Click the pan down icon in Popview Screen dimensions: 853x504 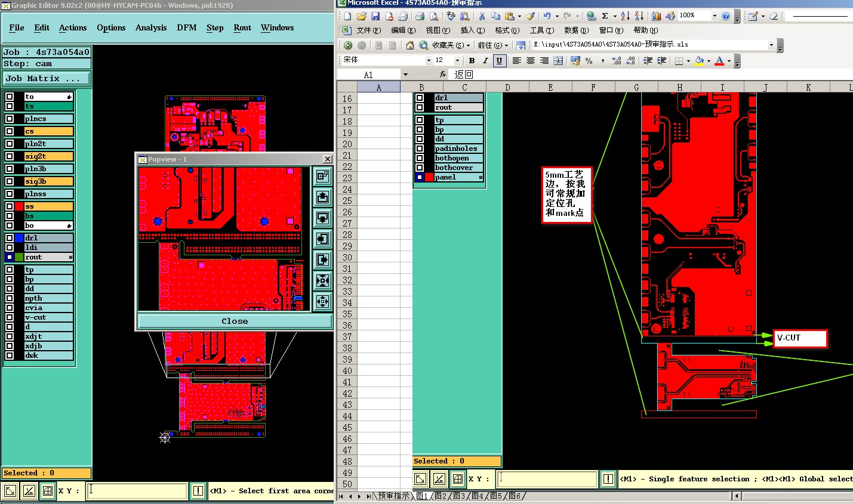click(x=322, y=218)
